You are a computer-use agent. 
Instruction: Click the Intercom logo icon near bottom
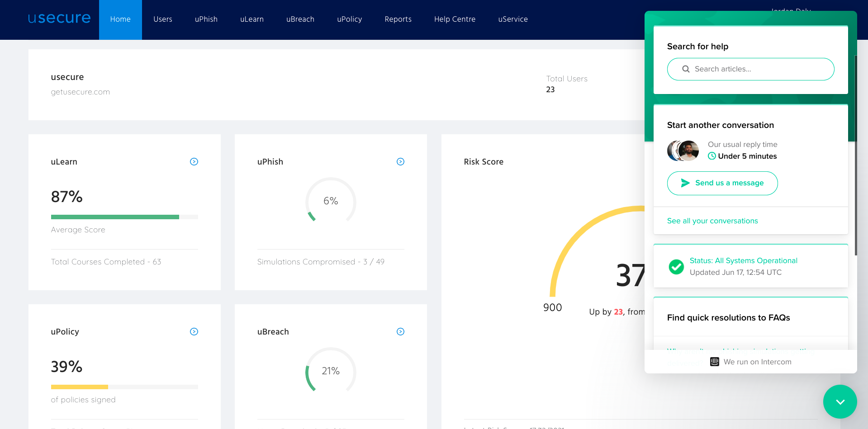pyautogui.click(x=714, y=362)
